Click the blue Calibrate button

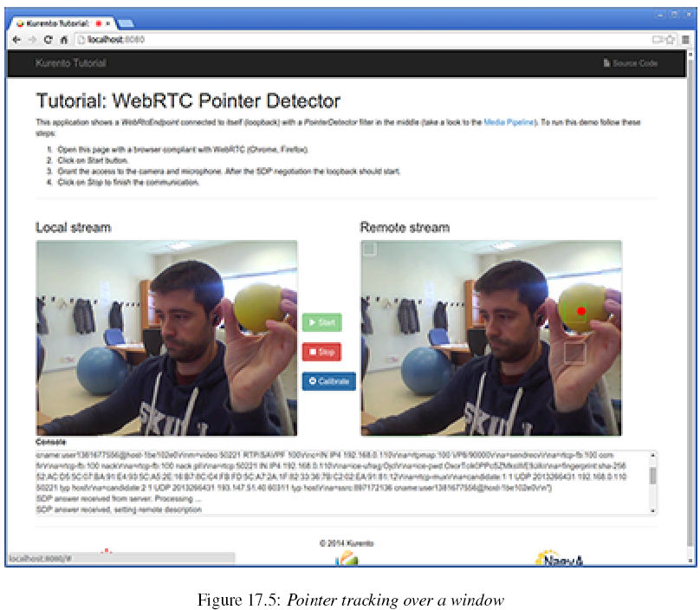click(x=329, y=381)
